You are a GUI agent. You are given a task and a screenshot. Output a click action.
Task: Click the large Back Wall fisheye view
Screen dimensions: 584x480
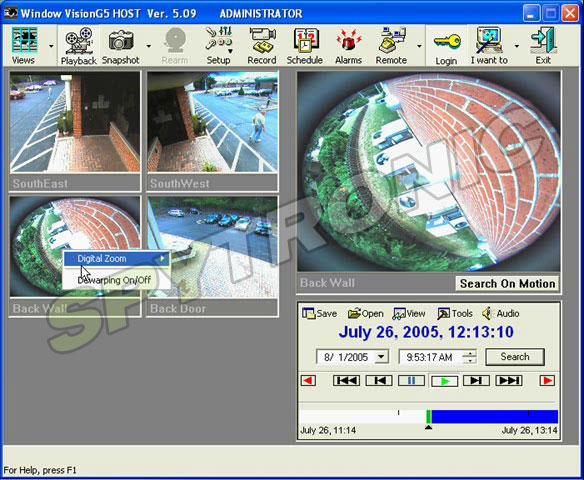point(429,172)
